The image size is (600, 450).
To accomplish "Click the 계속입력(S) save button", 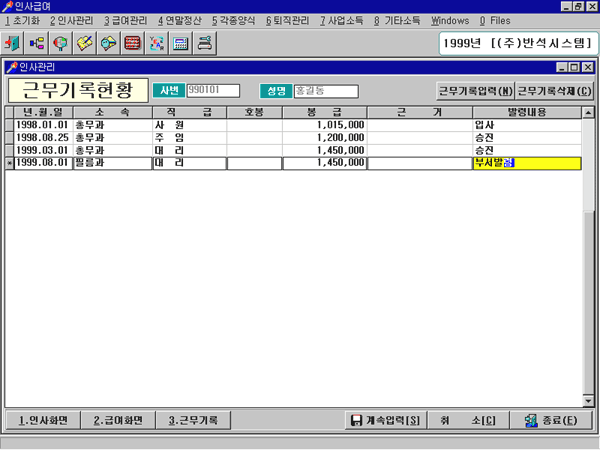I will point(385,420).
